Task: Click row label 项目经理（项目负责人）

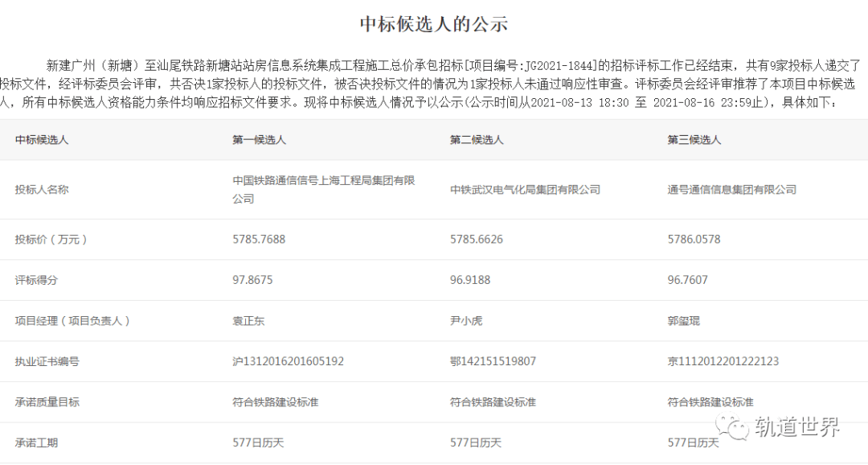Action: point(72,321)
